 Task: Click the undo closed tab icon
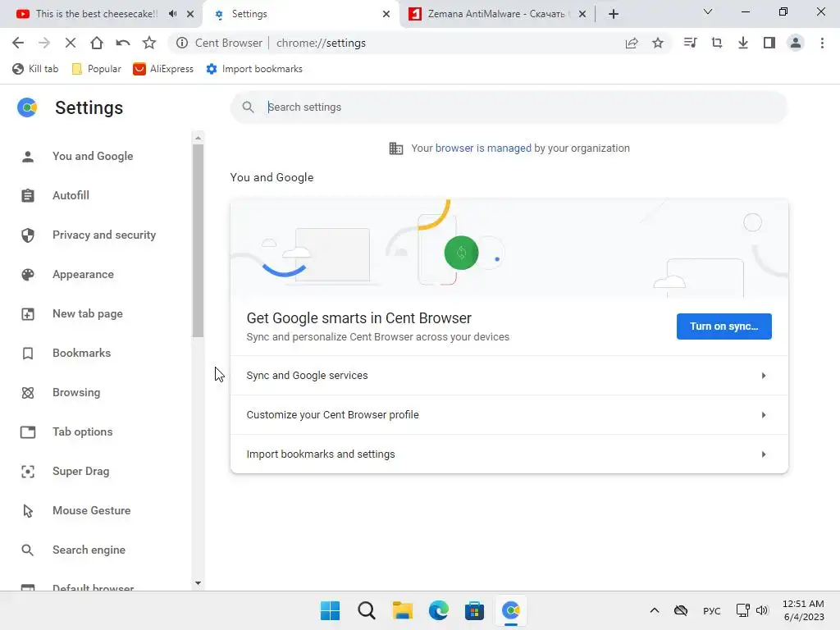pos(123,43)
